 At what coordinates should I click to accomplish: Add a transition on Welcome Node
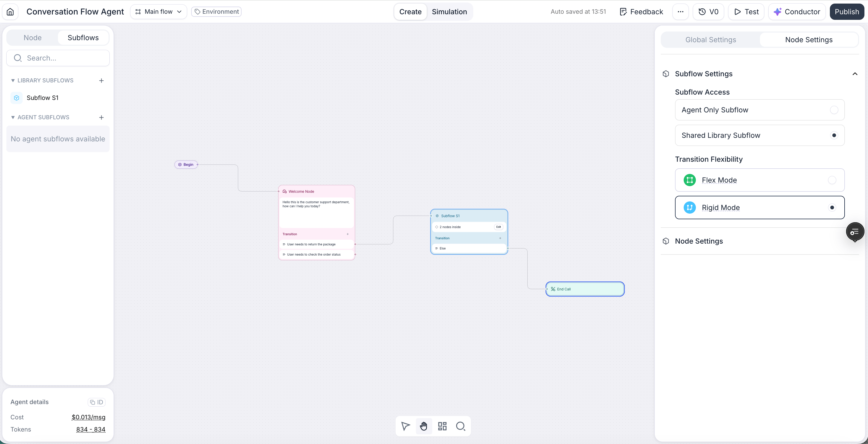point(348,234)
